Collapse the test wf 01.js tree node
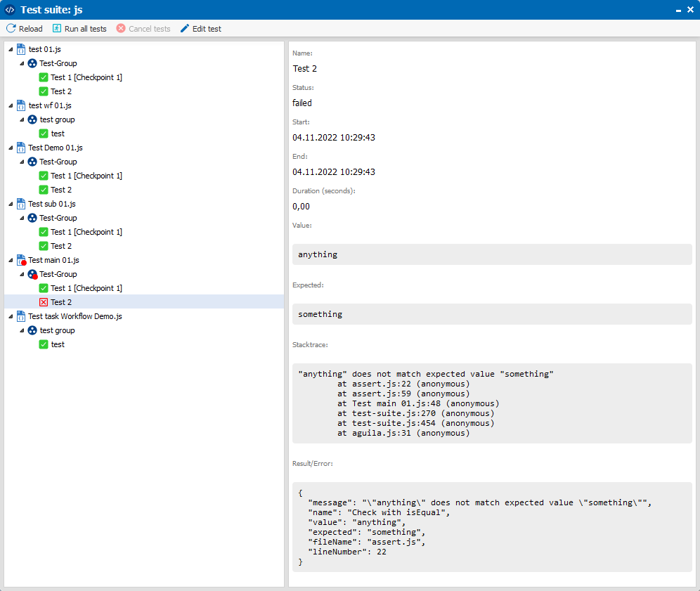The width and height of the screenshot is (700, 591). click(11, 105)
